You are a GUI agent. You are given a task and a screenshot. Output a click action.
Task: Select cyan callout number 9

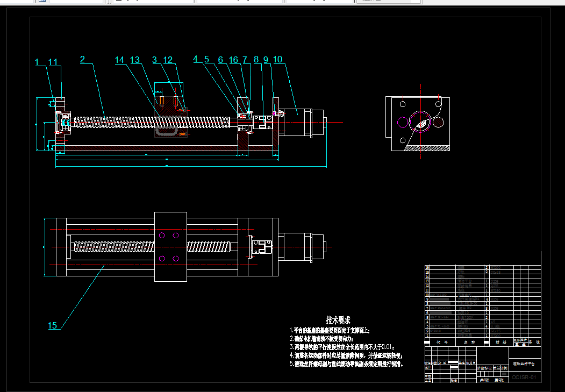266,60
